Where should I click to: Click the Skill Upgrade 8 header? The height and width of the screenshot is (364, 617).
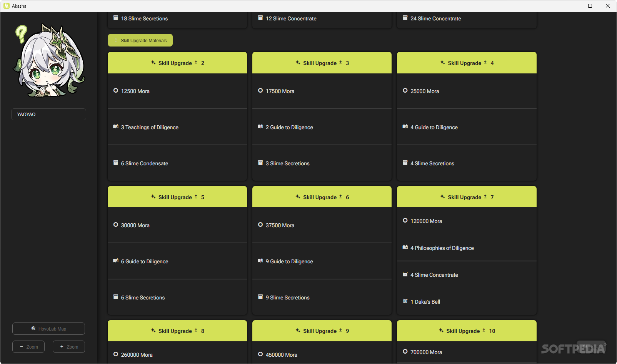point(177,331)
